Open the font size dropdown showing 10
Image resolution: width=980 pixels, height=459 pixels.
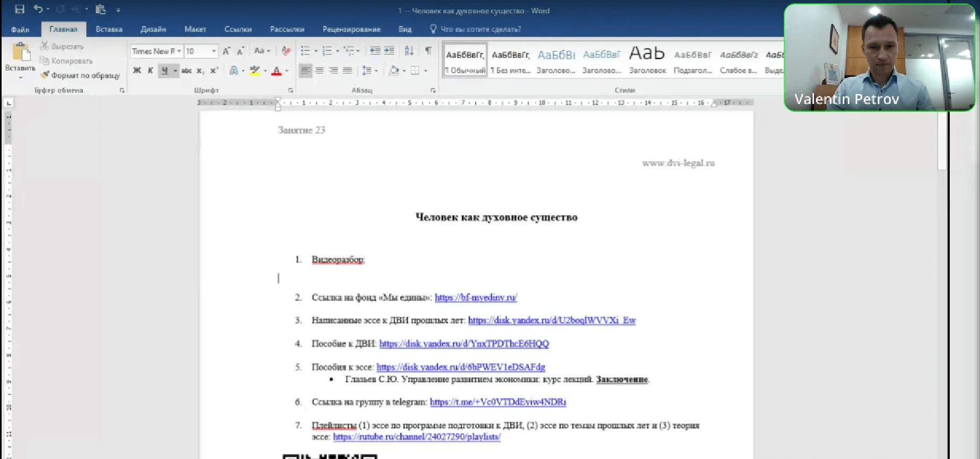tap(214, 51)
